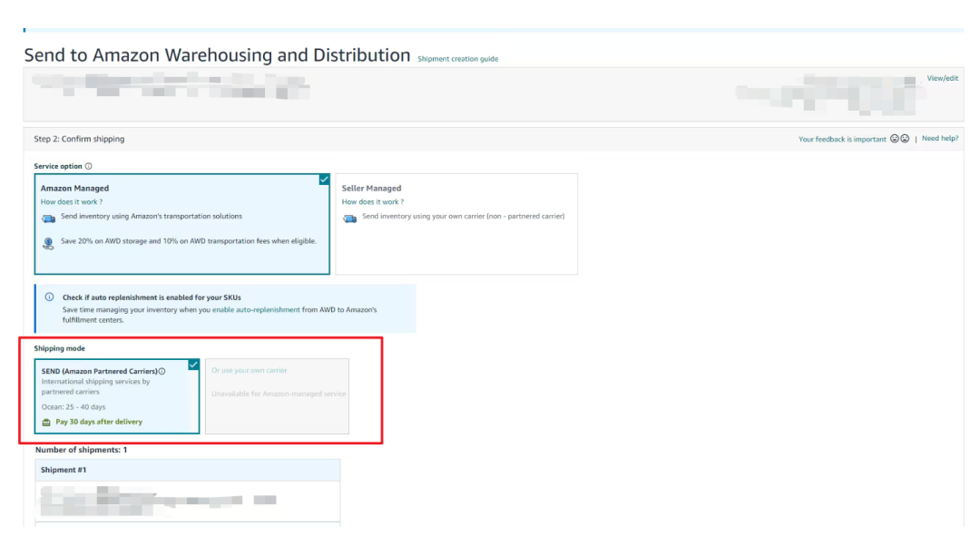This screenshot has width=980, height=555.
Task: Open How does it work under Seller Managed
Action: pos(373,201)
